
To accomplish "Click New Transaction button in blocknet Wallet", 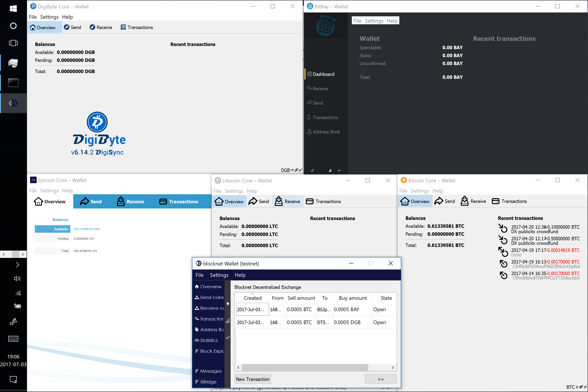I will [x=253, y=379].
